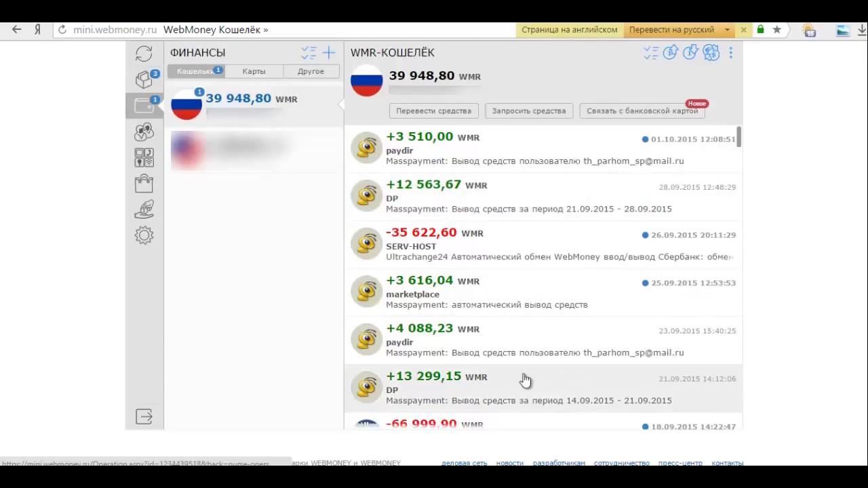Click the downloads arrow icon
This screenshot has height=488, width=868.
coord(863,30)
